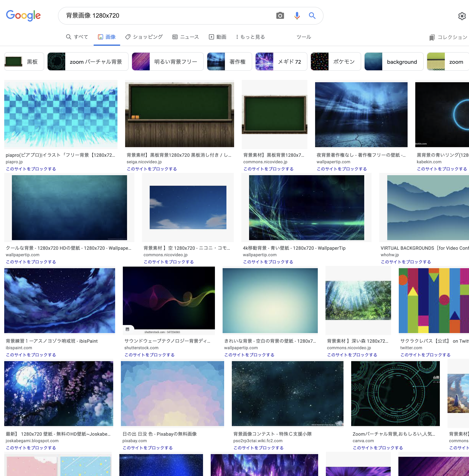Click in the search text field
469x476 pixels.
[x=167, y=16]
